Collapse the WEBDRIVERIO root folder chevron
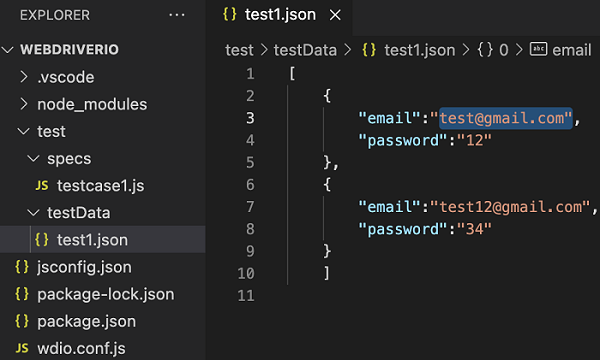The height and width of the screenshot is (360, 600). click(8, 50)
